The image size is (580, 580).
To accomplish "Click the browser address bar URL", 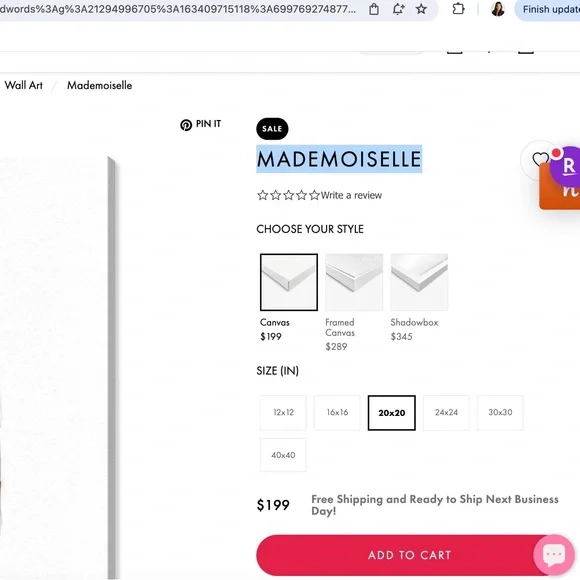I will 178,9.
